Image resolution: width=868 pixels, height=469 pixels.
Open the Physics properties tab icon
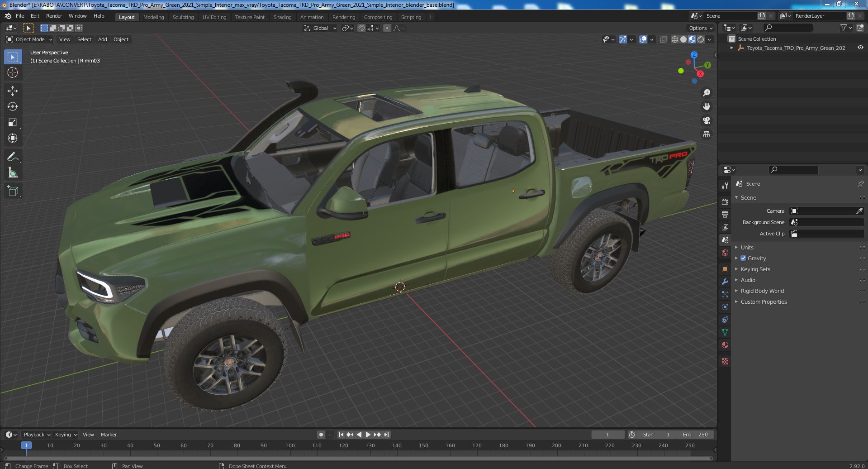tap(725, 307)
